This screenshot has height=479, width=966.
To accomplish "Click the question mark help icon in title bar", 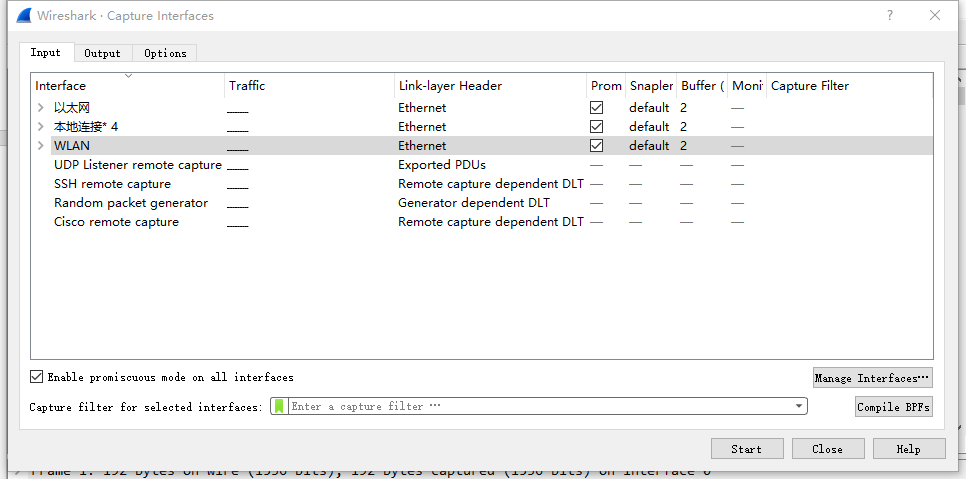I will point(890,16).
